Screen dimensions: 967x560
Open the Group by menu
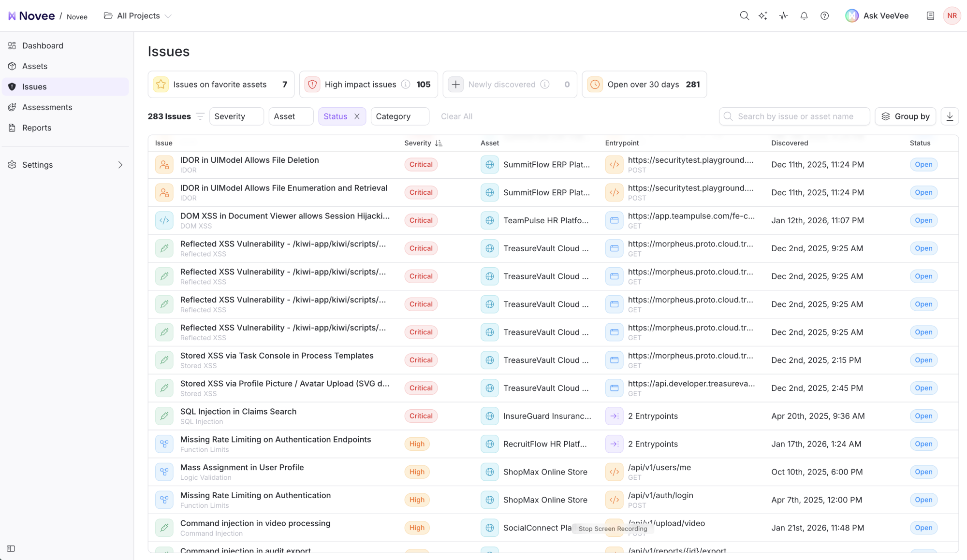coord(905,116)
